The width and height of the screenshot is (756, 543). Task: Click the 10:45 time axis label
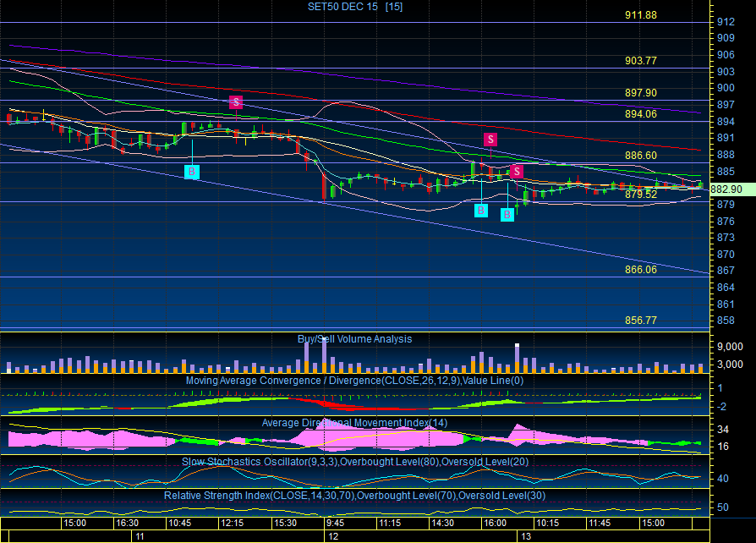coord(180,524)
